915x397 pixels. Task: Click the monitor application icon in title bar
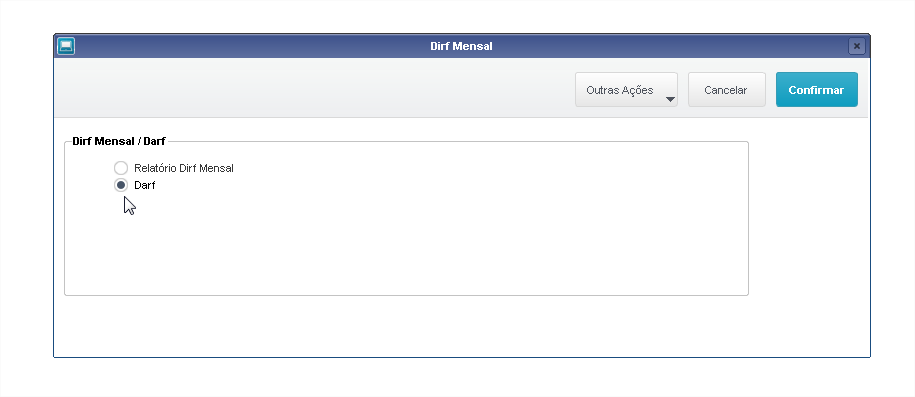click(66, 46)
